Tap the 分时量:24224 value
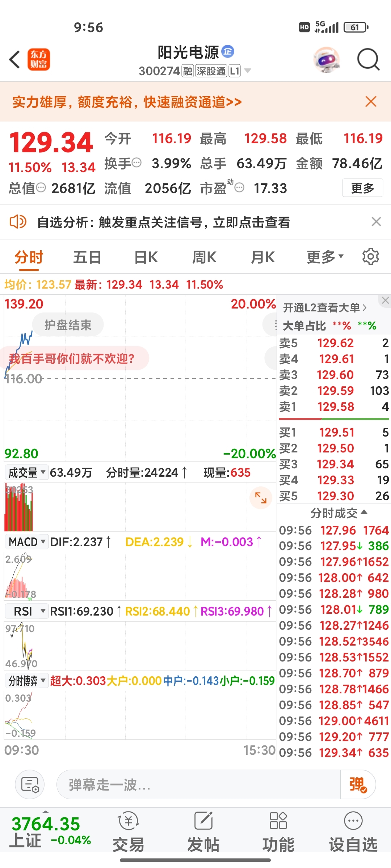 (x=146, y=472)
